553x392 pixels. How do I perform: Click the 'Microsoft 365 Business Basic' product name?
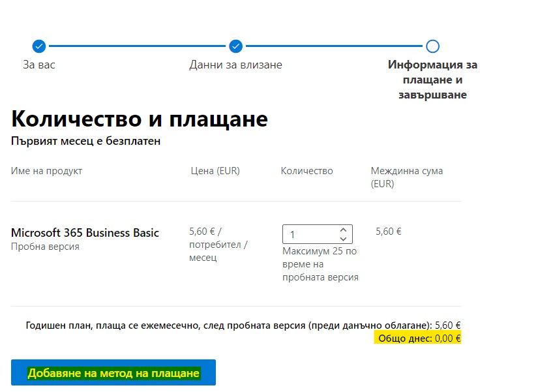[85, 233]
